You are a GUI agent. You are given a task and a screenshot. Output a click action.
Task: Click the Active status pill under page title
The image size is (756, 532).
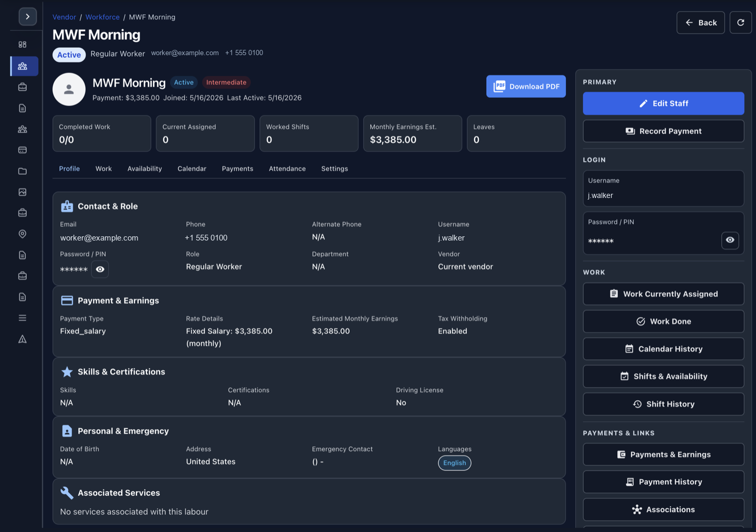69,55
